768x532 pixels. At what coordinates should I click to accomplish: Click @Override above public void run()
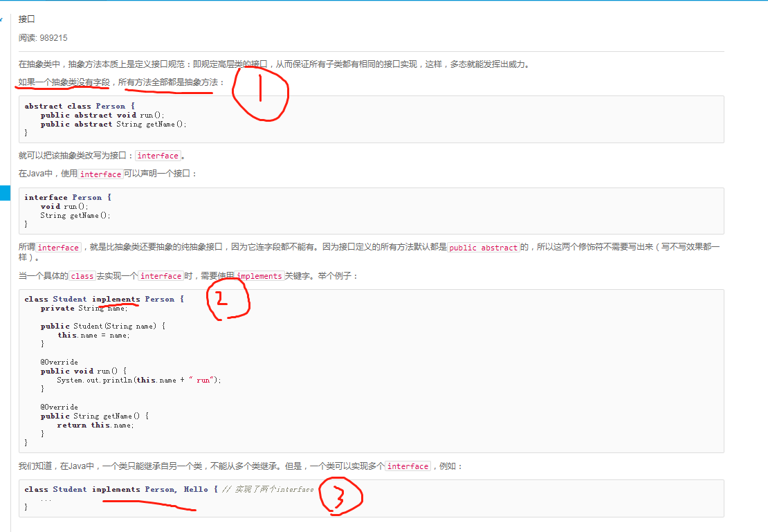[x=60, y=362]
